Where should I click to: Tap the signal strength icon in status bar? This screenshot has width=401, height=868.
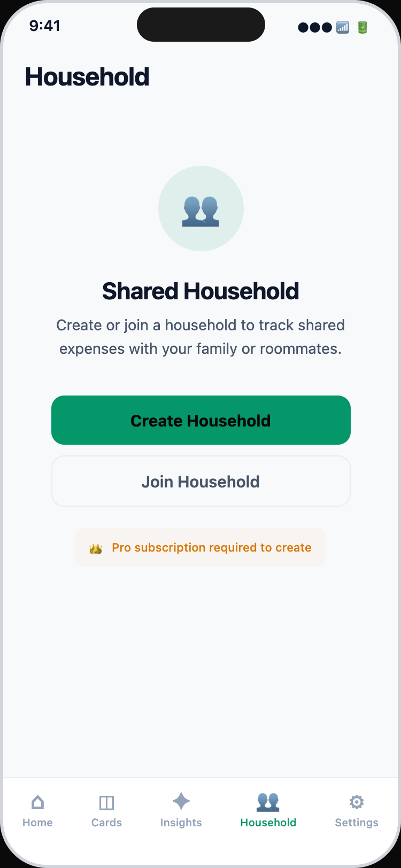coord(343,27)
